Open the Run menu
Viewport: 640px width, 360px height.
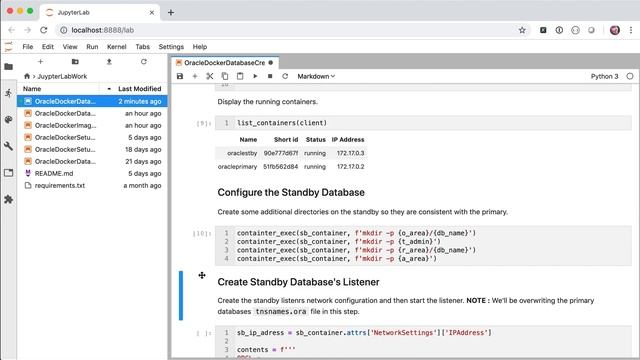point(92,47)
